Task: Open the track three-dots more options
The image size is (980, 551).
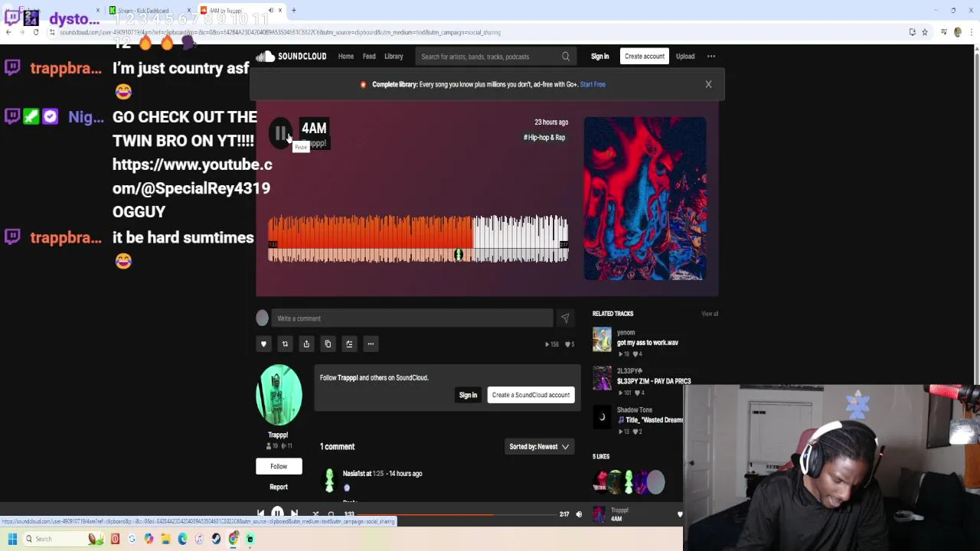Action: (371, 344)
